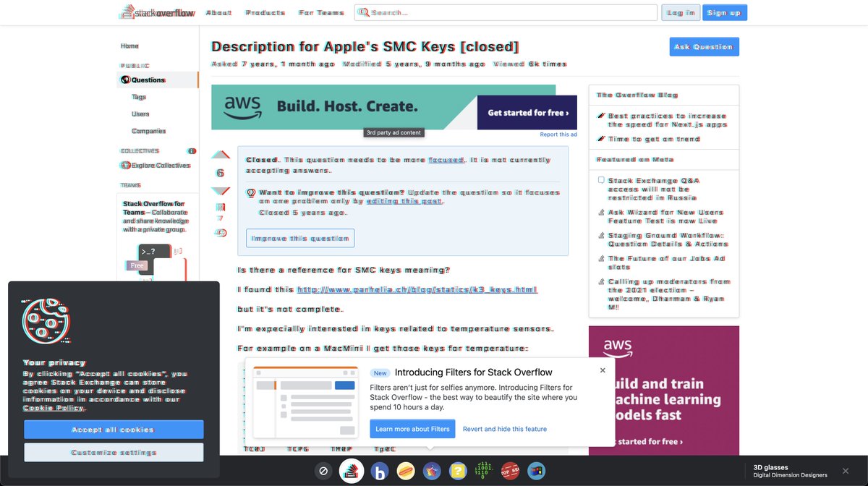Open For Teams in the top navigation
The width and height of the screenshot is (868, 486).
click(322, 13)
